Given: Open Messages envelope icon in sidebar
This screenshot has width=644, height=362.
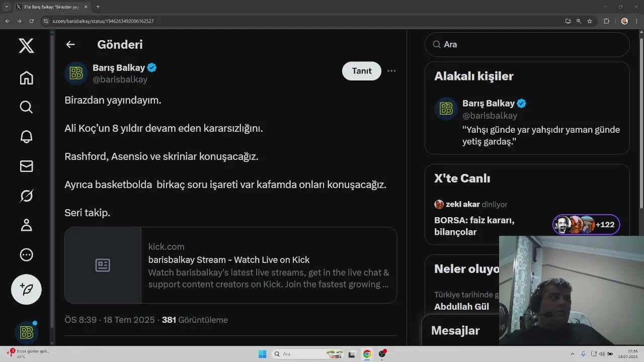Looking at the screenshot, I should [26, 166].
